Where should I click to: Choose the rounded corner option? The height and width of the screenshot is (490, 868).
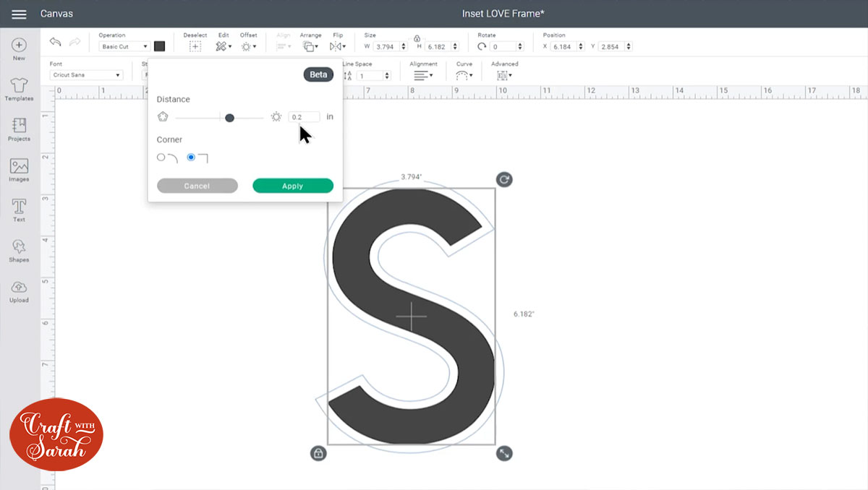click(161, 157)
